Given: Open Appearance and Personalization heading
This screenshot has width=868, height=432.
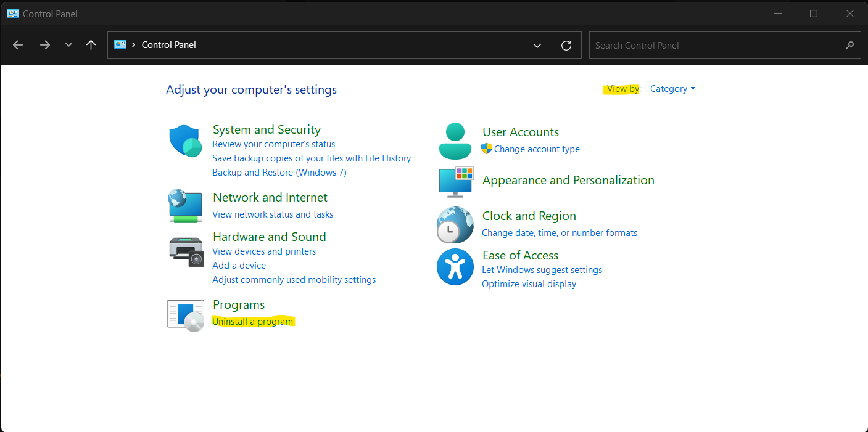Looking at the screenshot, I should [568, 180].
